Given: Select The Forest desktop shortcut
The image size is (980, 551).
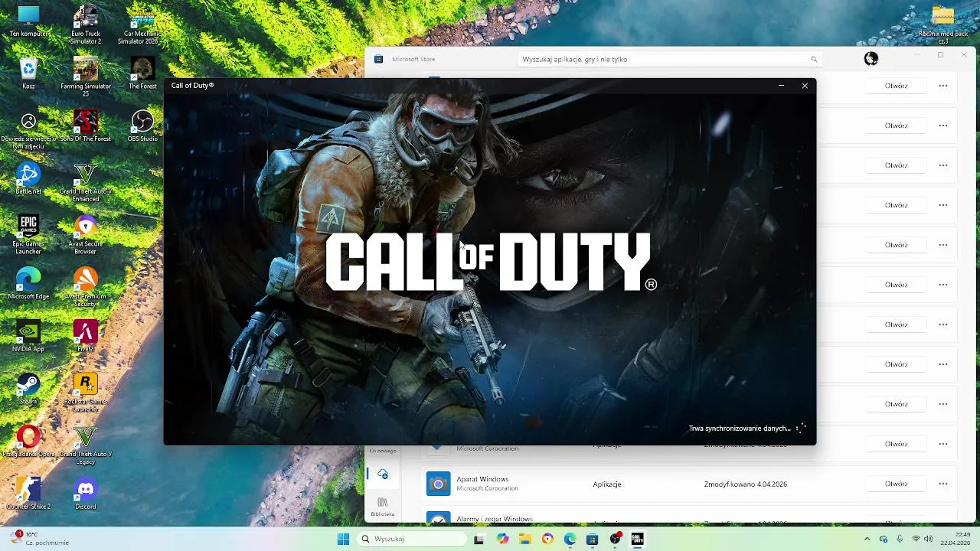Looking at the screenshot, I should 142,73.
